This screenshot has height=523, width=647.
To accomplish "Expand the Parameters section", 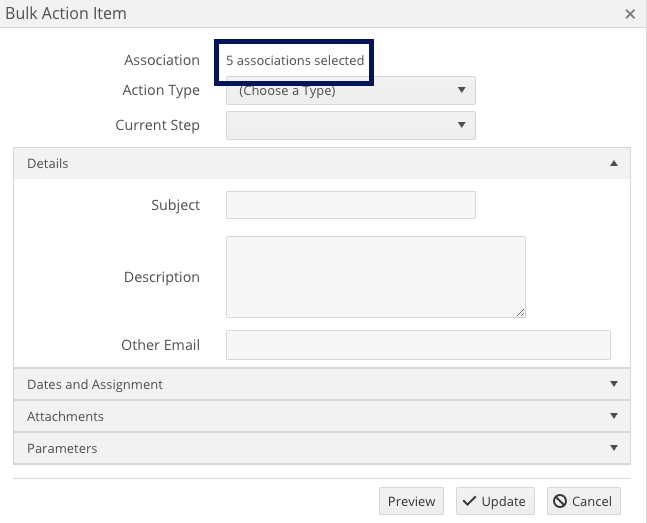I will point(322,448).
